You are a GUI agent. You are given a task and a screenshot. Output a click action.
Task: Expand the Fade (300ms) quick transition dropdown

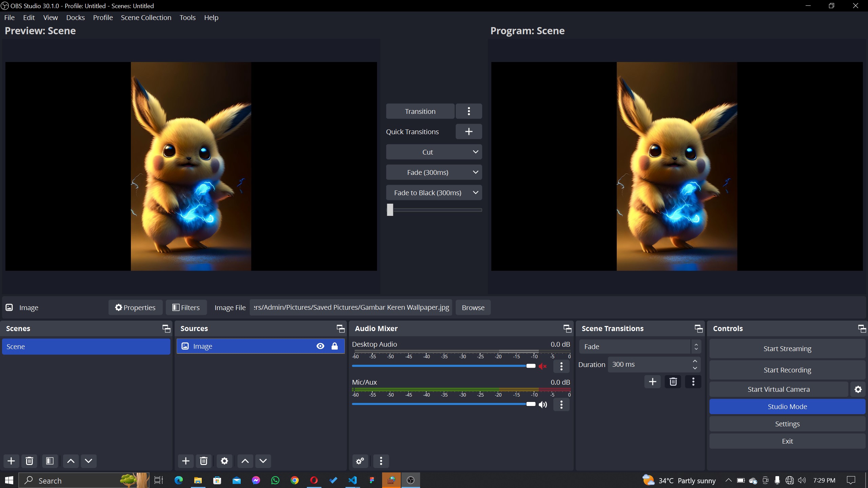[475, 172]
